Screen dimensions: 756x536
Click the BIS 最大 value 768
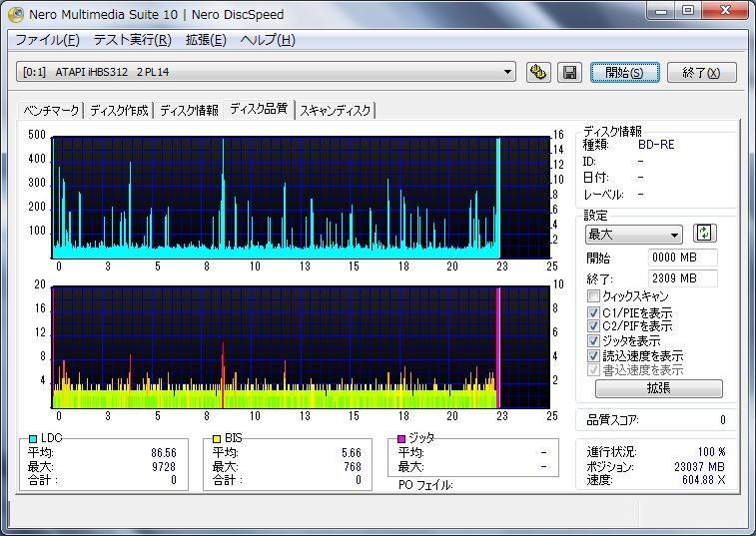click(x=353, y=466)
